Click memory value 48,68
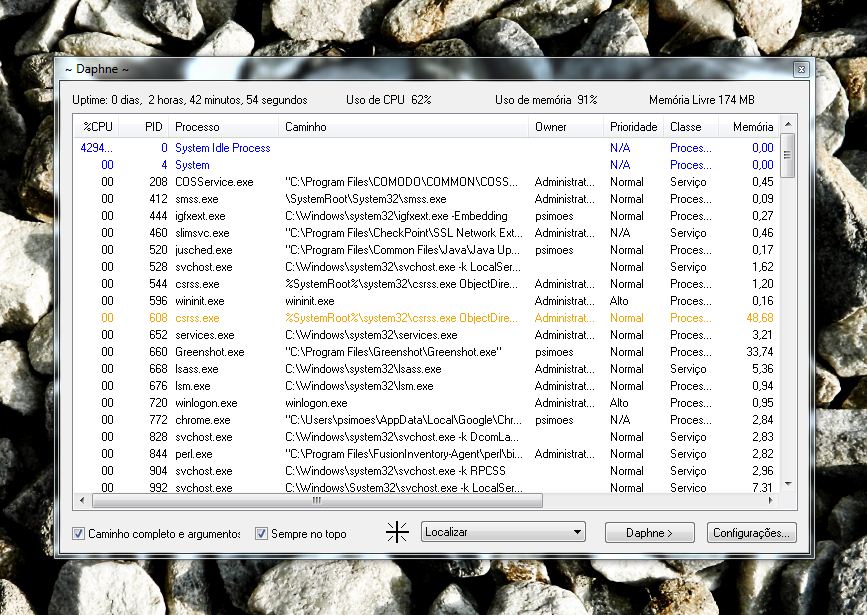This screenshot has height=615, width=867. (x=760, y=318)
